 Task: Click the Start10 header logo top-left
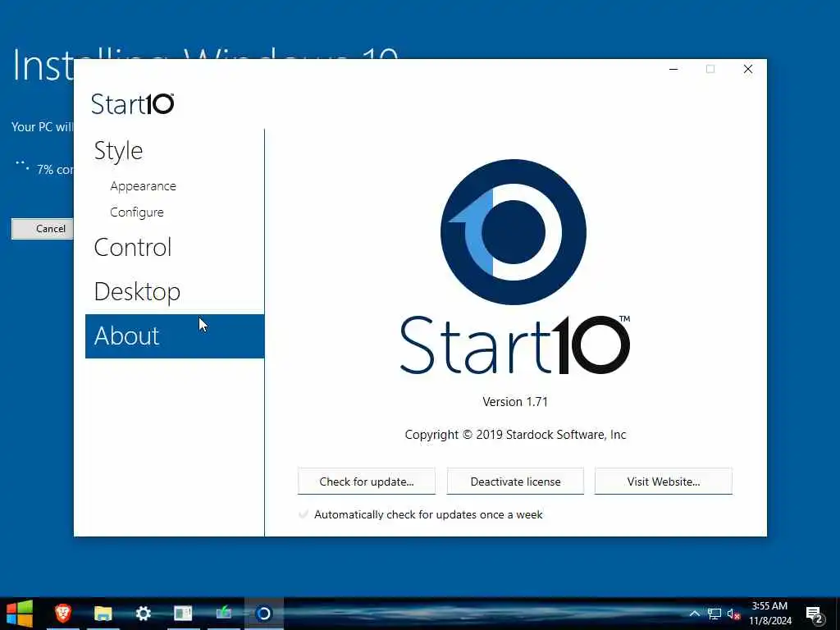[132, 104]
